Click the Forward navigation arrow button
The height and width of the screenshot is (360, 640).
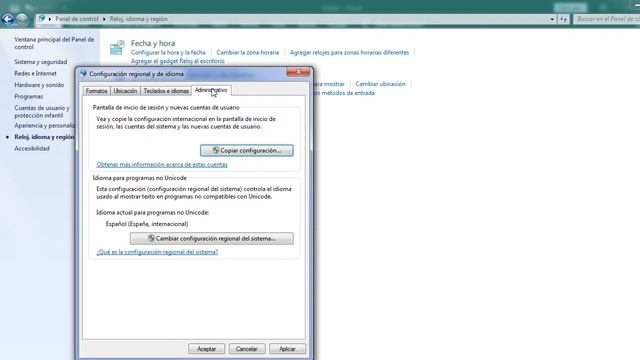22,19
